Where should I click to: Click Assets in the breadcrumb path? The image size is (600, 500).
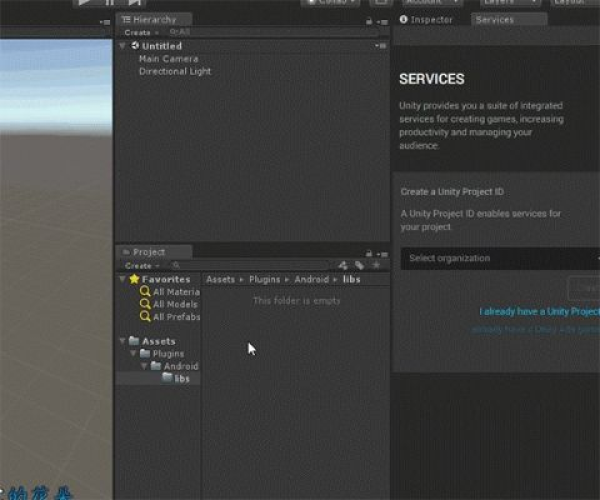point(220,279)
